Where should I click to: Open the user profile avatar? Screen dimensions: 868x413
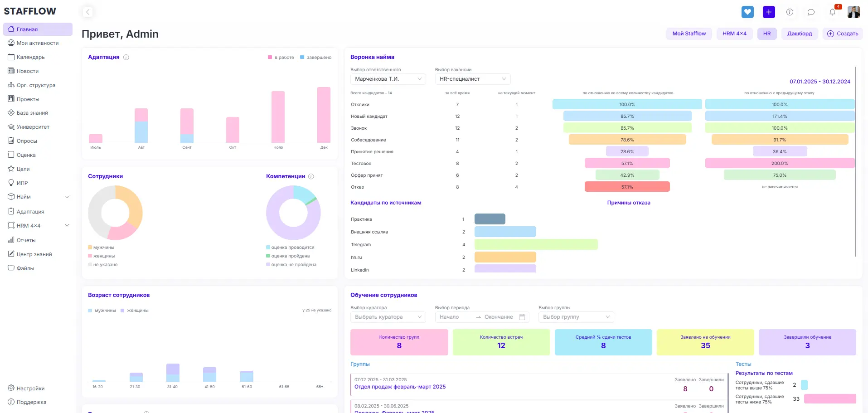pyautogui.click(x=853, y=12)
